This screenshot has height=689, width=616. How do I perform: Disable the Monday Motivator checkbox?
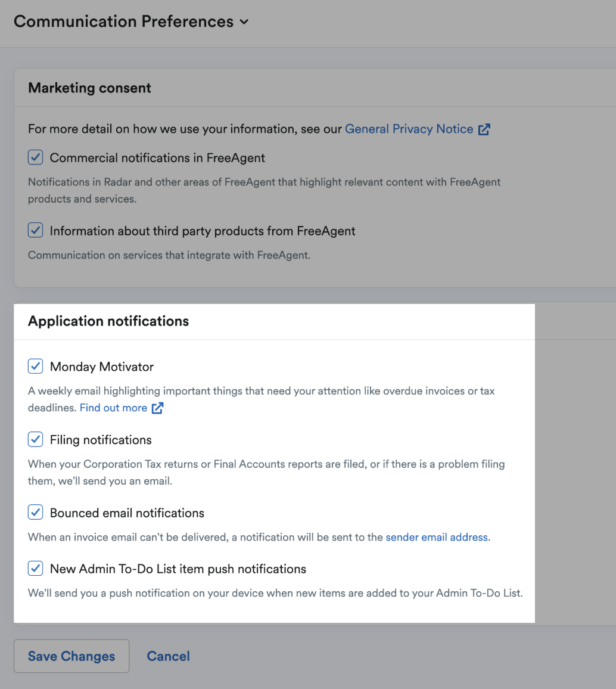[x=35, y=366]
